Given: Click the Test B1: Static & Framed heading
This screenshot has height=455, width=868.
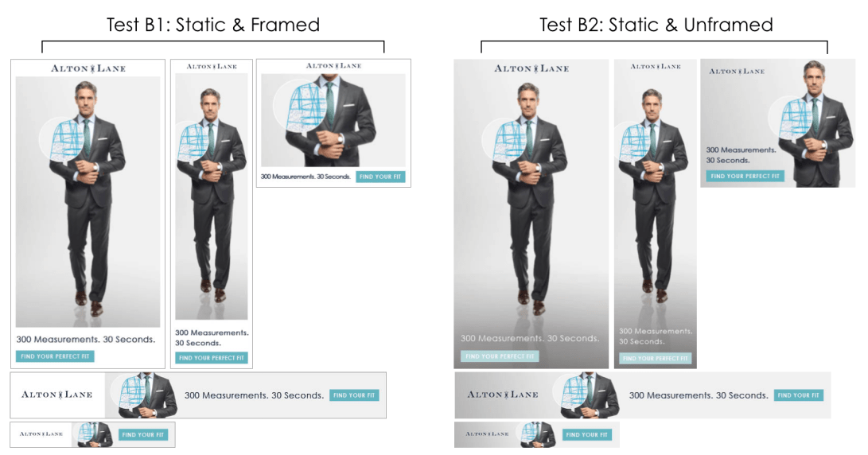Looking at the screenshot, I should (213, 25).
